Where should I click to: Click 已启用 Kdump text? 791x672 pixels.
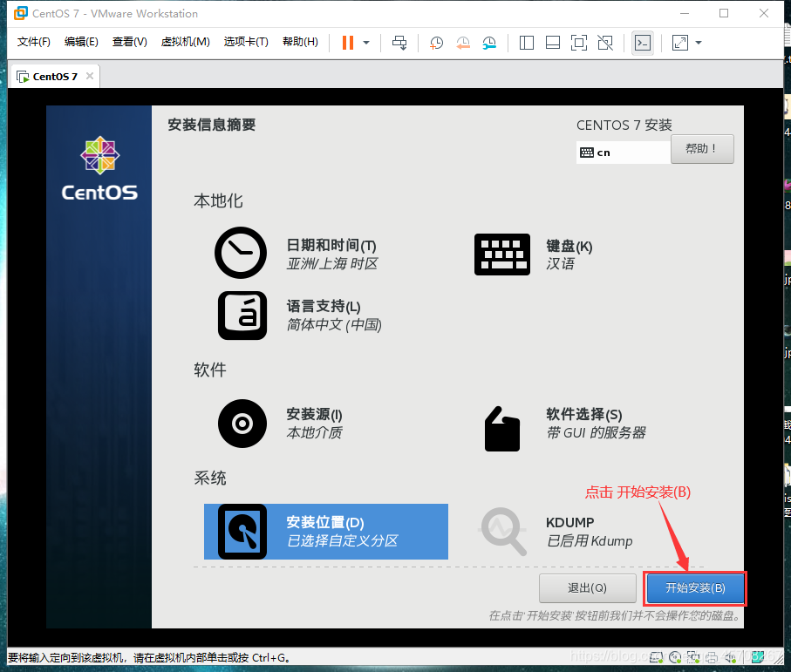click(x=590, y=541)
